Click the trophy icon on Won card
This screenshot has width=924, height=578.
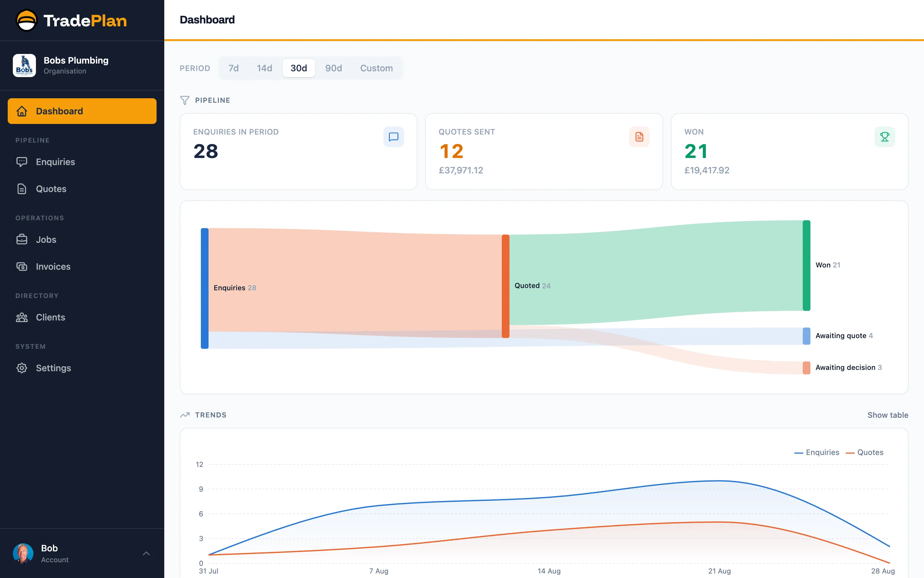click(x=885, y=137)
